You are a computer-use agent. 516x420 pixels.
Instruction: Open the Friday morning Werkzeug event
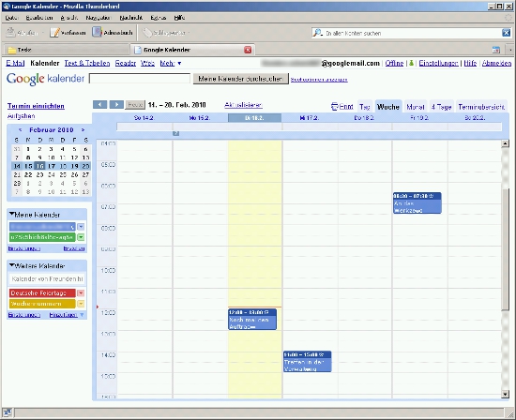pyautogui.click(x=417, y=202)
